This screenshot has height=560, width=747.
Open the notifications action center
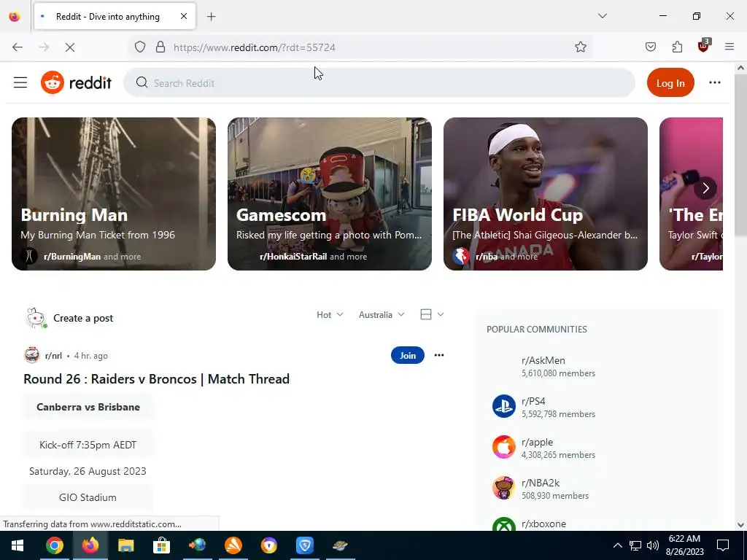[x=723, y=545]
